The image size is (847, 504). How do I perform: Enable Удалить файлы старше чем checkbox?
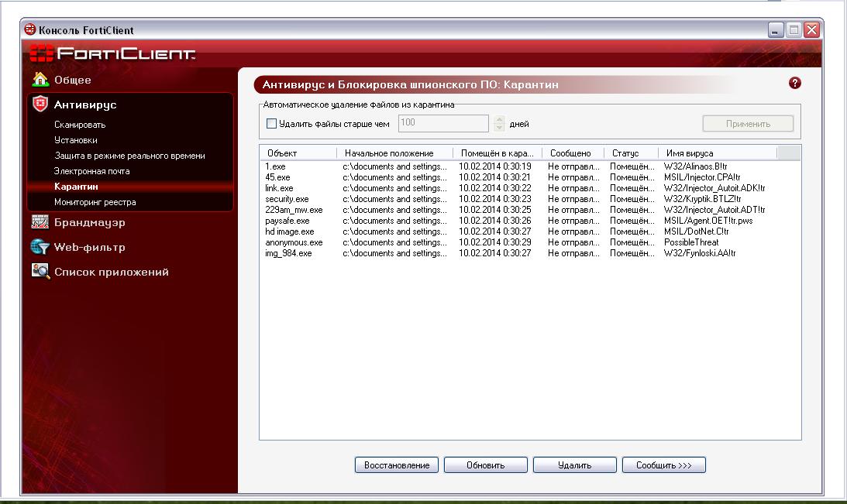click(x=272, y=124)
